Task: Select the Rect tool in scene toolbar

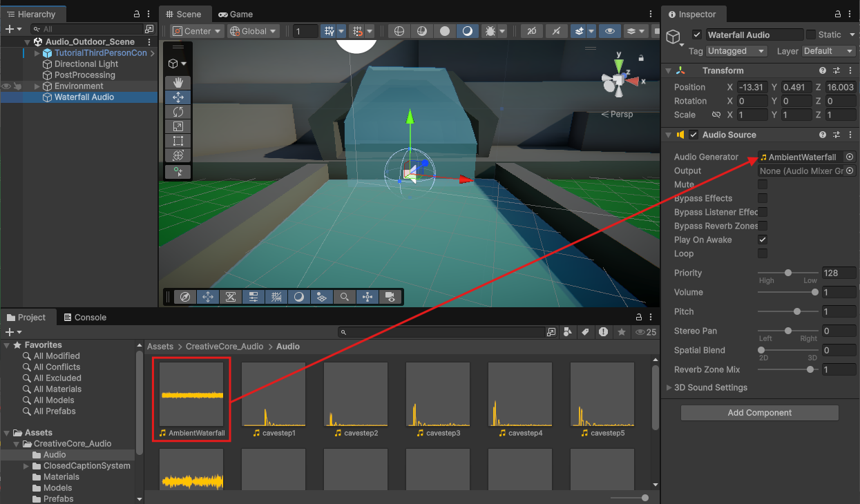Action: coord(178,141)
